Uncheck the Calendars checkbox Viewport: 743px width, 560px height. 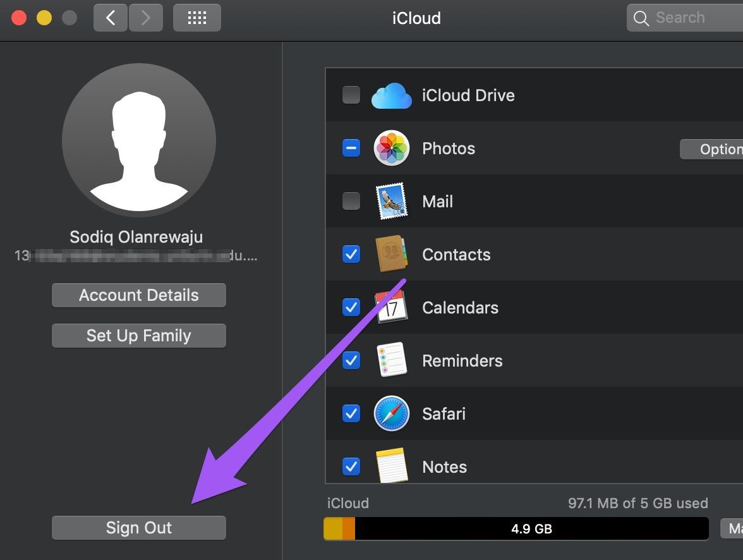coord(351,307)
